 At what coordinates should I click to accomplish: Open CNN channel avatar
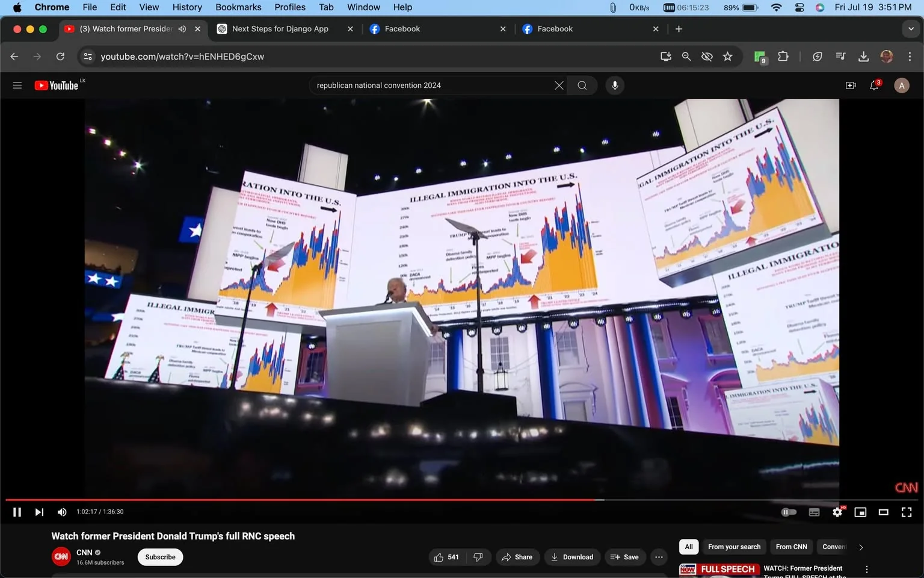click(x=61, y=557)
